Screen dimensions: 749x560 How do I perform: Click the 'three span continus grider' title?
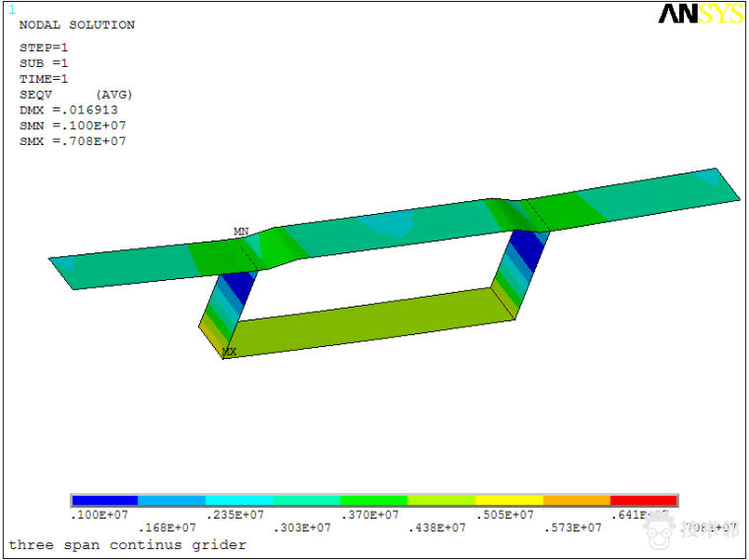pos(127,544)
